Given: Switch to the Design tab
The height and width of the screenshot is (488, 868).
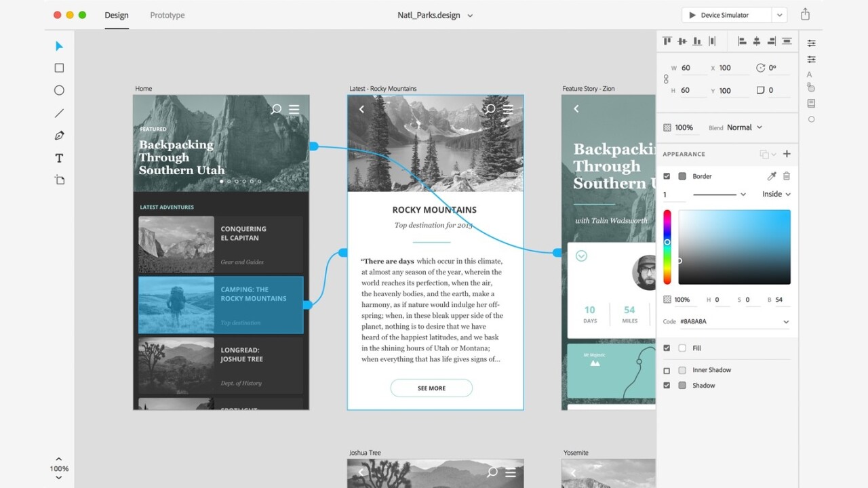Looking at the screenshot, I should point(117,15).
